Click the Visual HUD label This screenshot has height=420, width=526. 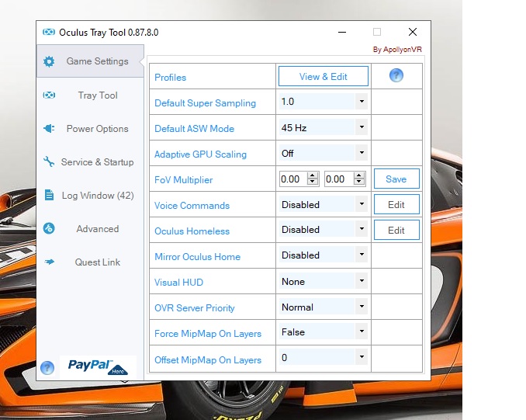tap(178, 283)
